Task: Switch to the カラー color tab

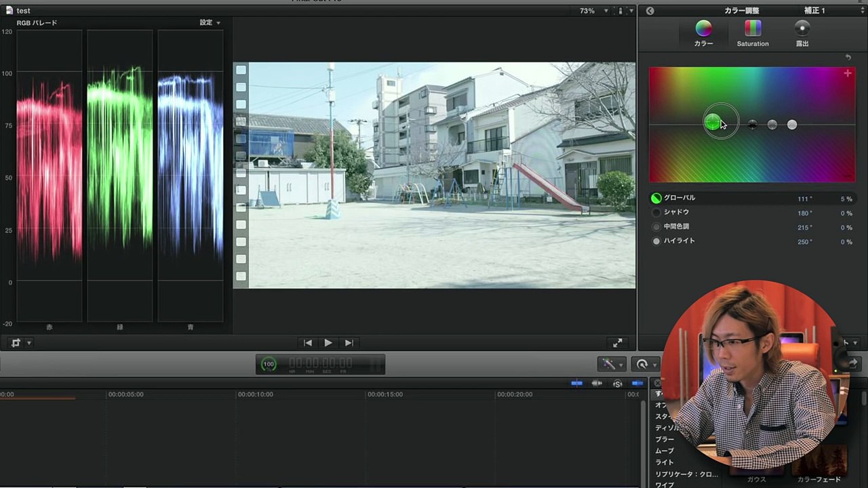Action: (x=703, y=33)
